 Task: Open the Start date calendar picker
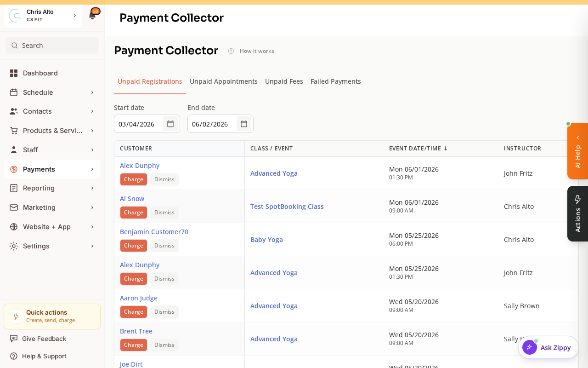click(170, 124)
